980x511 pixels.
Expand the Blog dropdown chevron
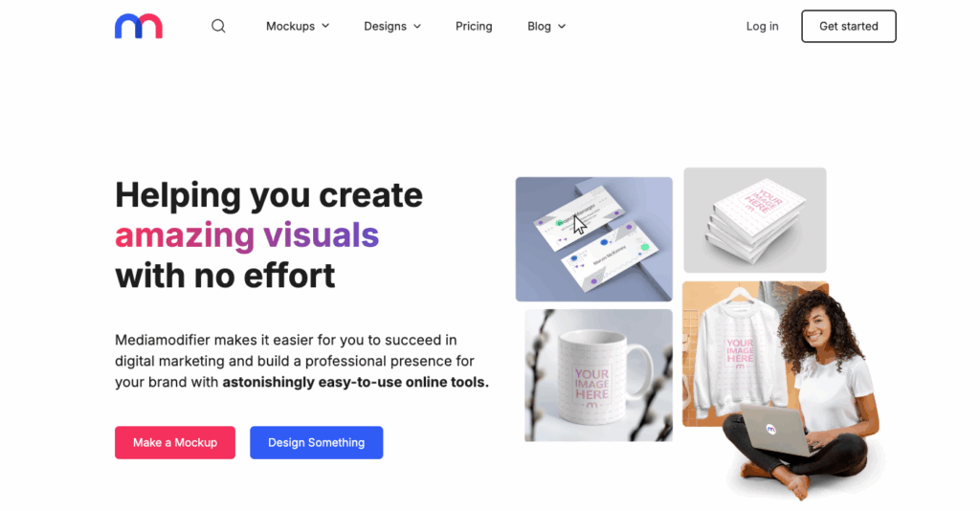click(562, 26)
